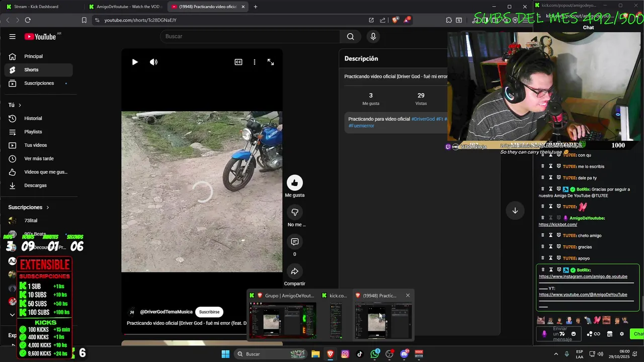Viewport: 644px width, 362px height.
Task: Open Brave Shields lion icon
Action: pyautogui.click(x=395, y=20)
